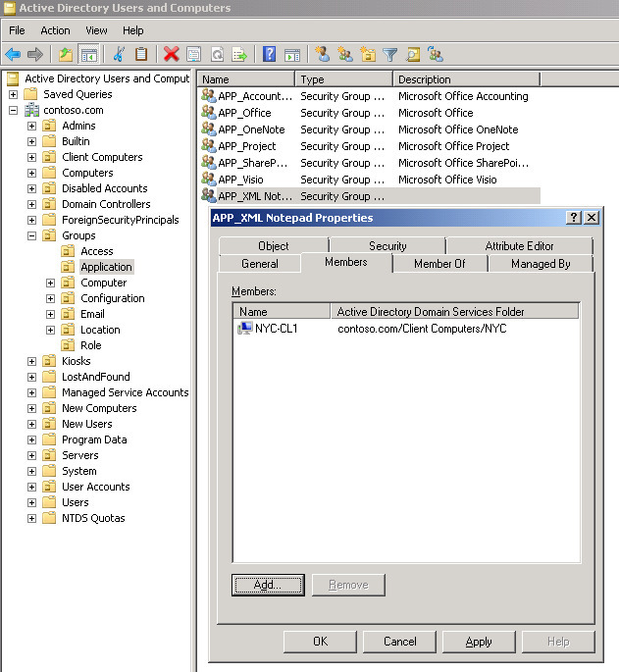Create a new user with toolbar icon

[x=323, y=54]
